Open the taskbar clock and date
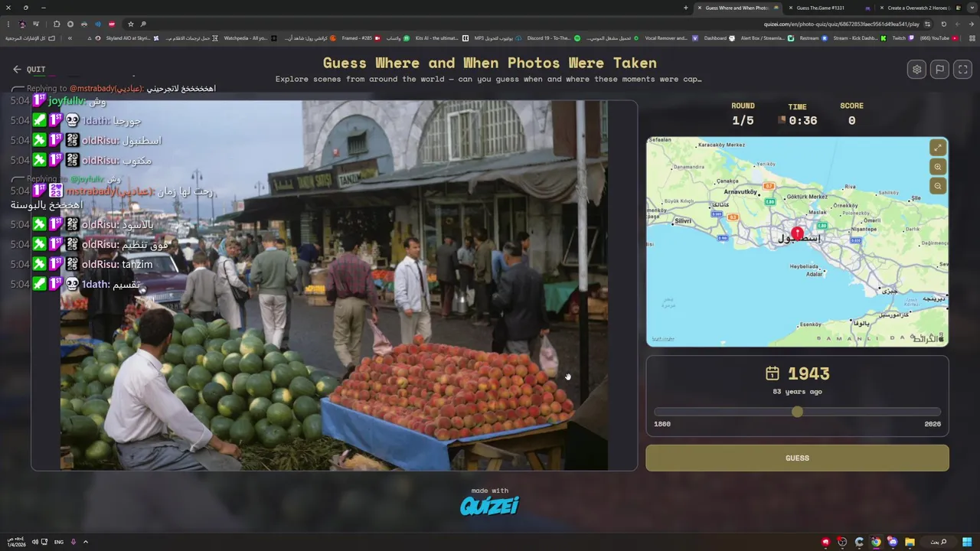Viewport: 980px width, 551px height. pos(16,542)
